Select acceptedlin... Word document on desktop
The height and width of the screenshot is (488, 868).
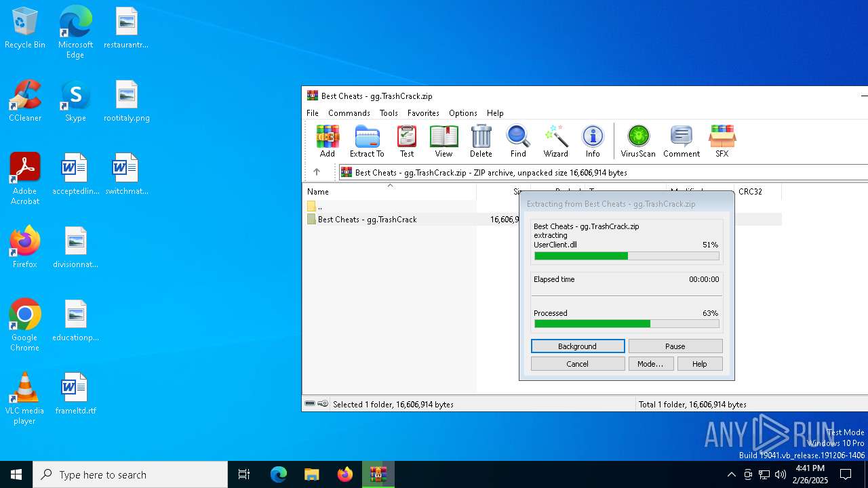pyautogui.click(x=75, y=174)
